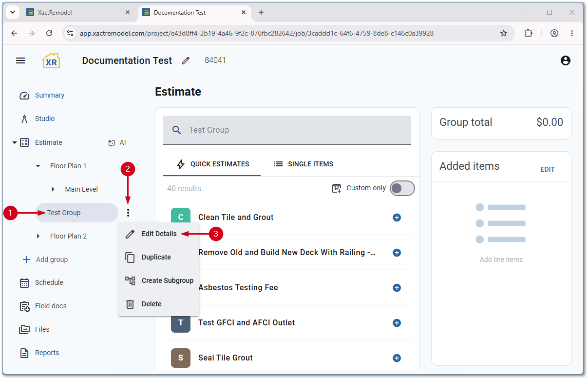Add Test GFCI and AFCI Outlet item
Screen dimensions: 588x379
click(x=397, y=323)
